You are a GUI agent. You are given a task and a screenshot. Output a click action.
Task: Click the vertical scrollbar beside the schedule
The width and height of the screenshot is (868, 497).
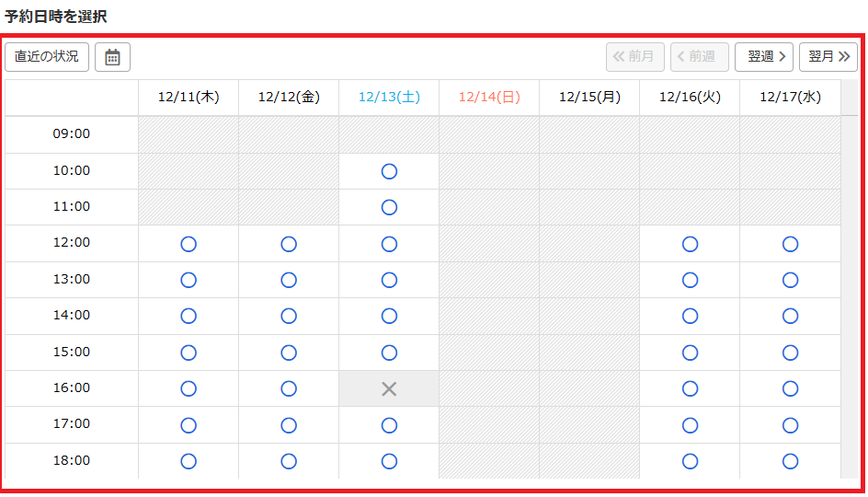point(849,276)
